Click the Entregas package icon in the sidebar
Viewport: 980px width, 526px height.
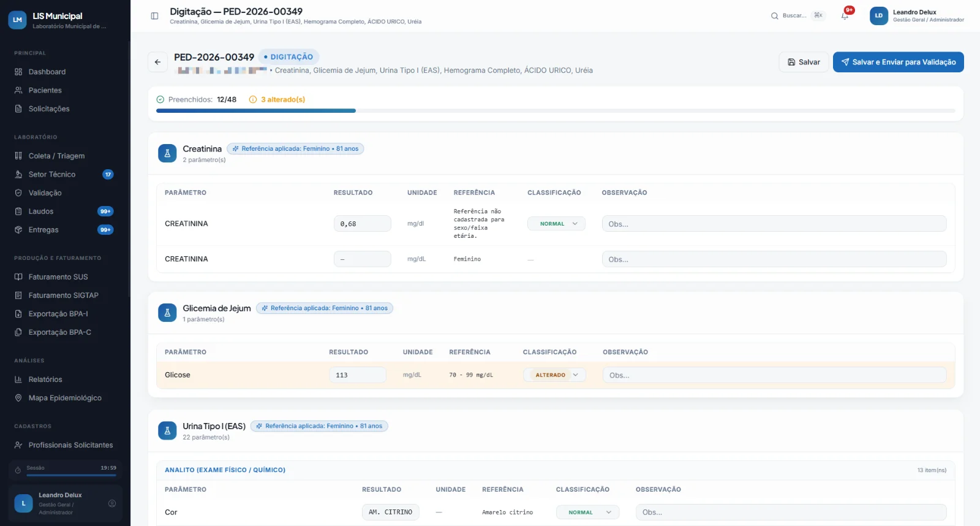[x=18, y=230]
